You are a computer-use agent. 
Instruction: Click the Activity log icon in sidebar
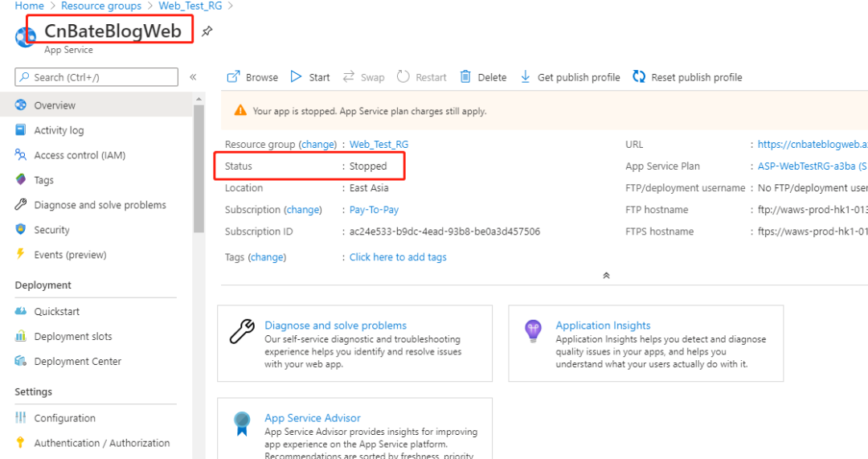tap(20, 129)
